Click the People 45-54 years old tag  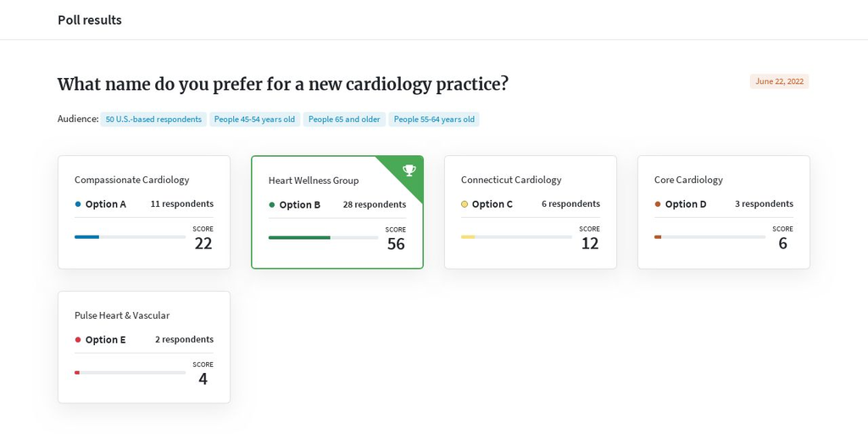tap(254, 119)
